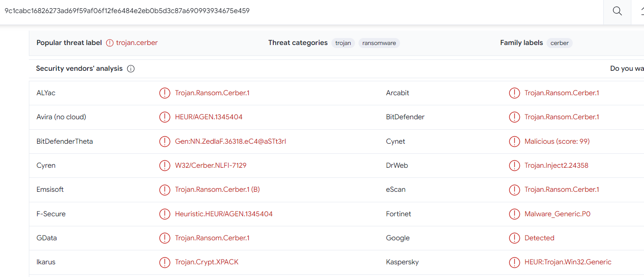Click Emsisoft's Trojan.Ransom.Cerber.1 (B) result
The width and height of the screenshot is (644, 277).
[x=217, y=190]
